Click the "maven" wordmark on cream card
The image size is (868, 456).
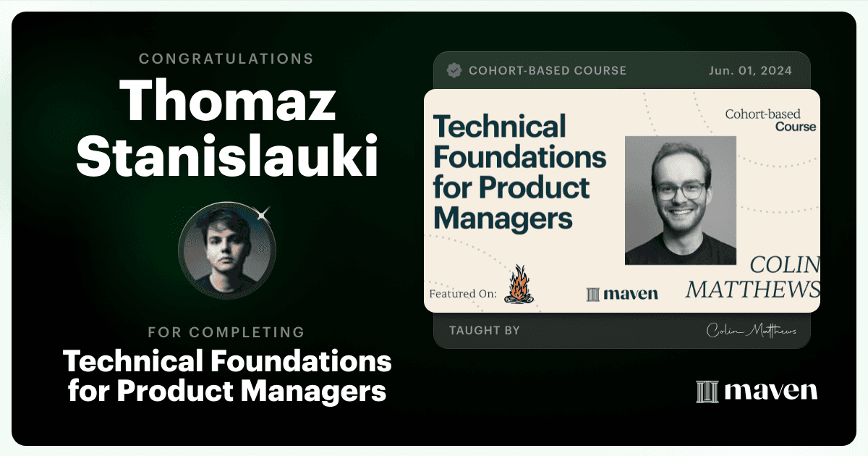coord(631,294)
